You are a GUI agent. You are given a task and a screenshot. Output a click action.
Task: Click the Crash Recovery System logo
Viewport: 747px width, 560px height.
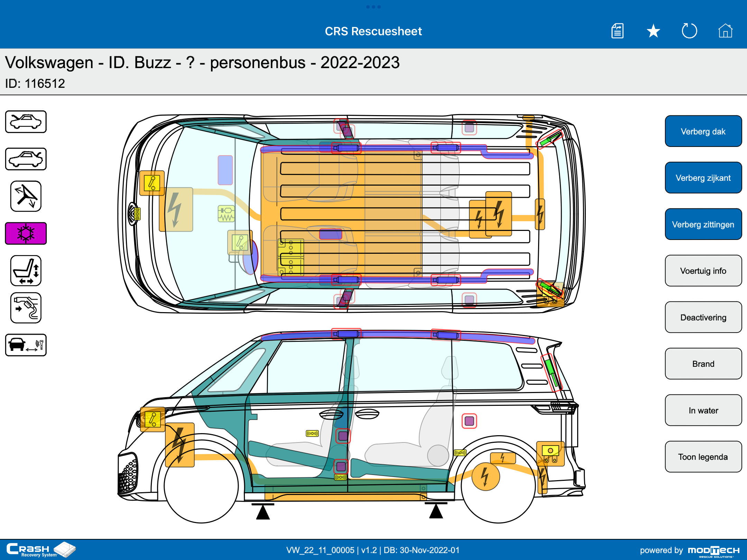tap(41, 549)
